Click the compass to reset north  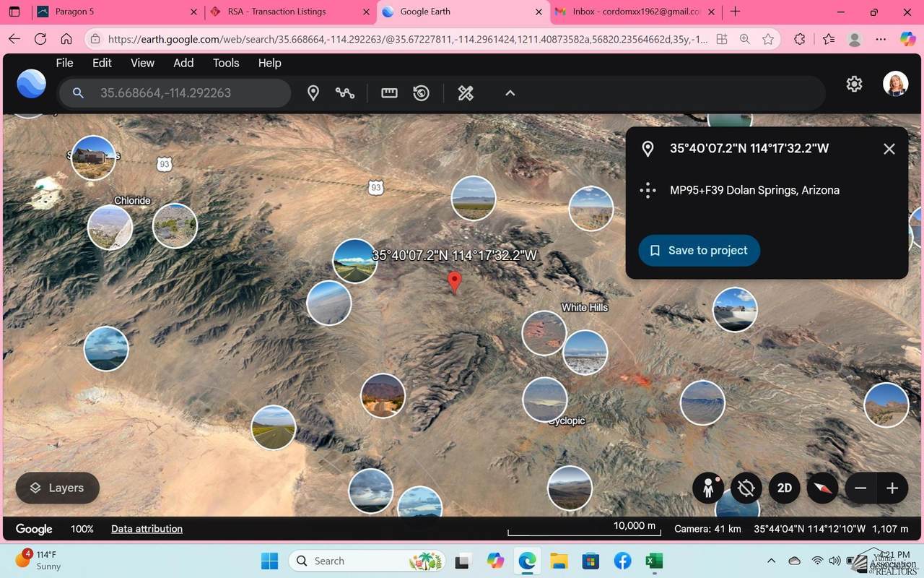(x=822, y=488)
